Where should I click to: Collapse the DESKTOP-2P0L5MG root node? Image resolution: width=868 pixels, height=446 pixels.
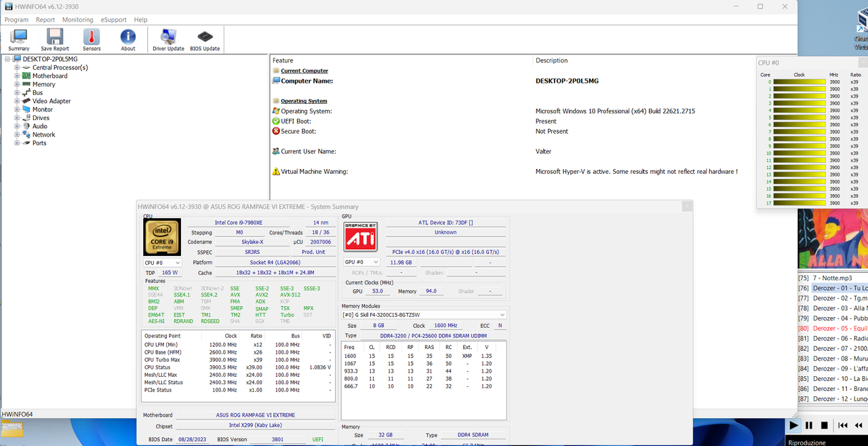point(7,59)
